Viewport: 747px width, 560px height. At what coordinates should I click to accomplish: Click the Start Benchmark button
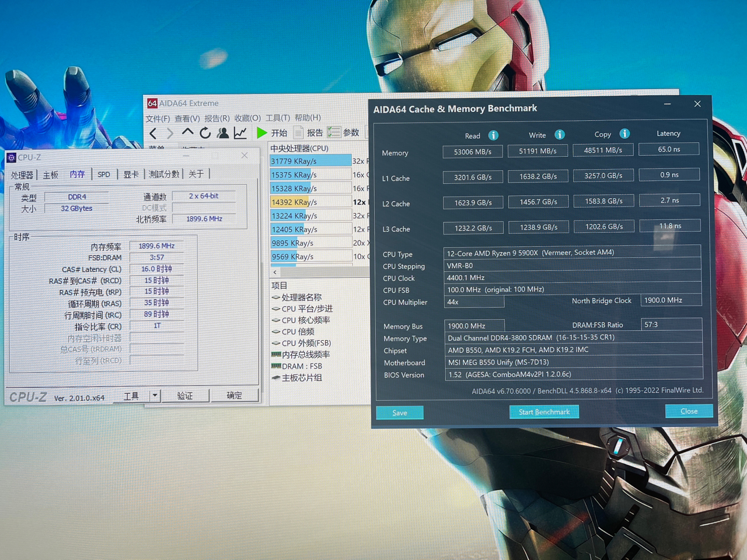tap(544, 412)
